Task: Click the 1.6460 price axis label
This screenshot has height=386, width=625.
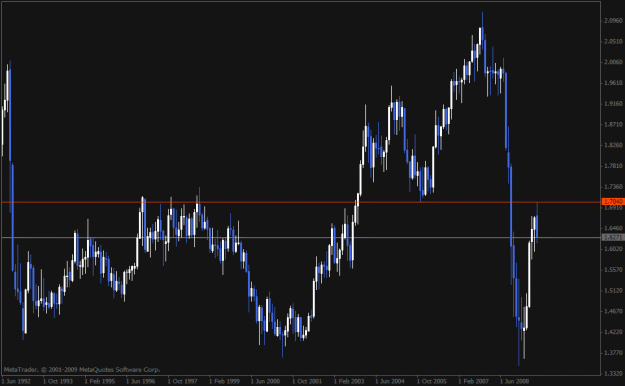Action: (613, 228)
